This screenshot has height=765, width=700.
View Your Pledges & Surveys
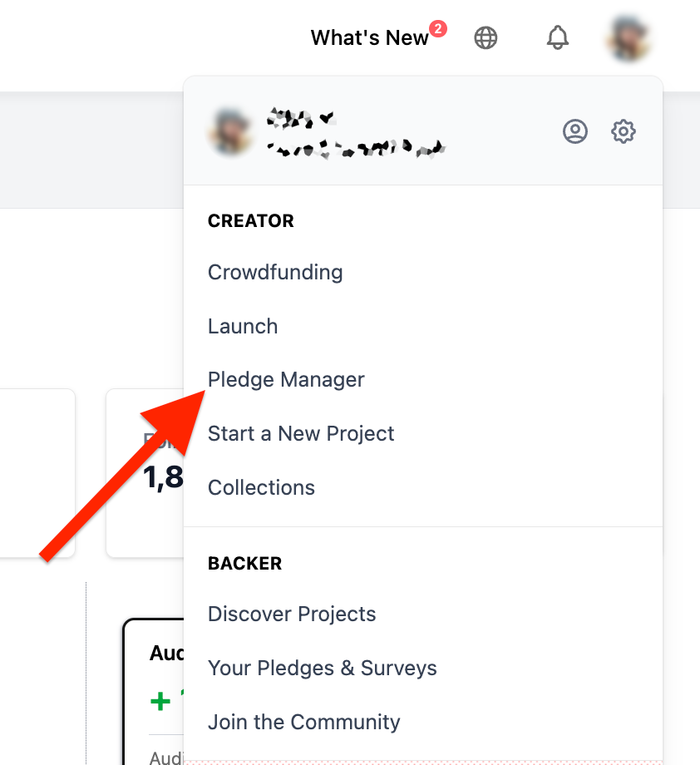click(x=322, y=668)
